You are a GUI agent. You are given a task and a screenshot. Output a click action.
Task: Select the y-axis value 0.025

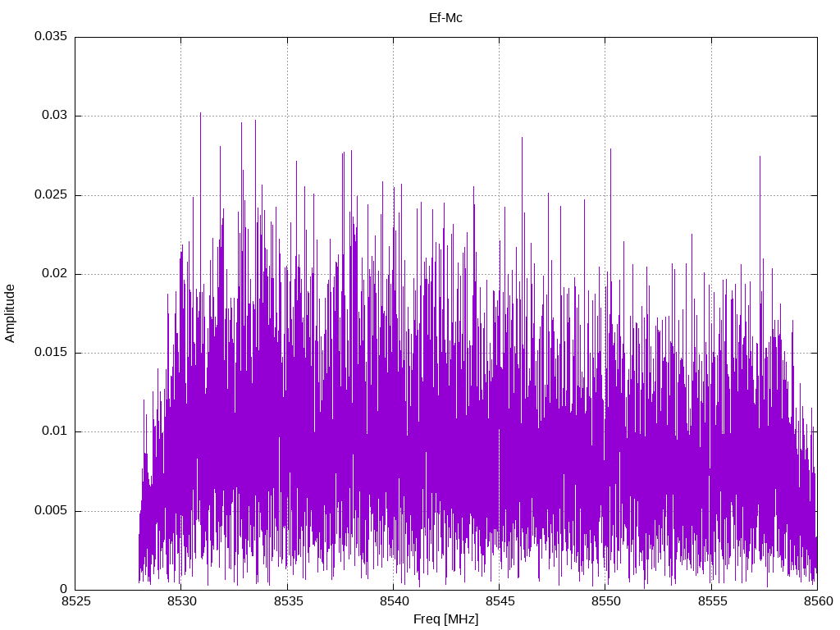point(51,194)
